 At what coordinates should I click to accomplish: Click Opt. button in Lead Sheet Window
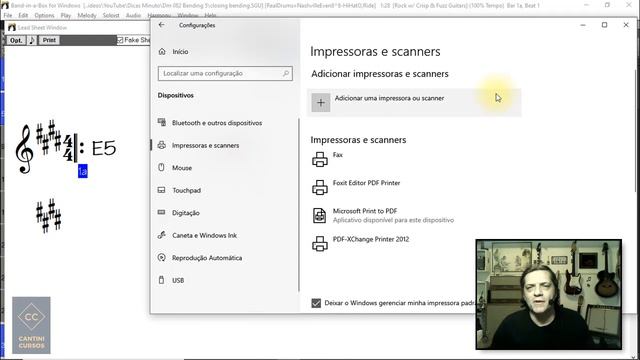[x=16, y=40]
